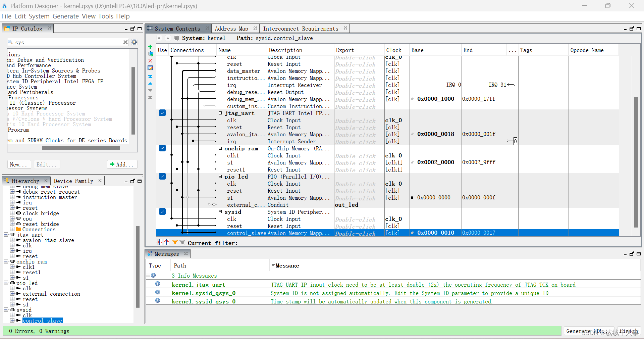This screenshot has width=644, height=339.
Task: Select System ID Peripheral Intel FPGA IP in catalog
Action: point(55,81)
